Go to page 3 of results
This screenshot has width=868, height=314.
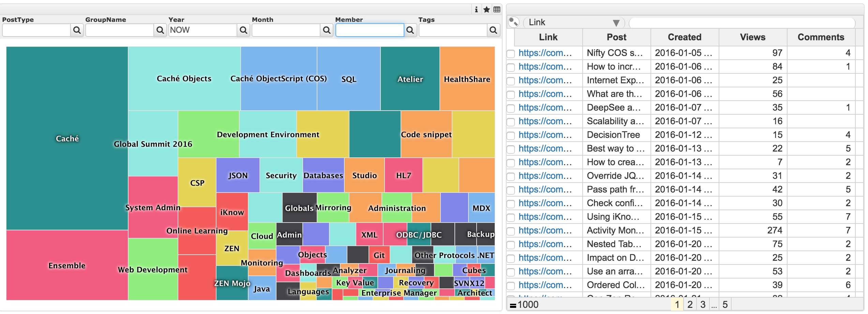(x=703, y=304)
